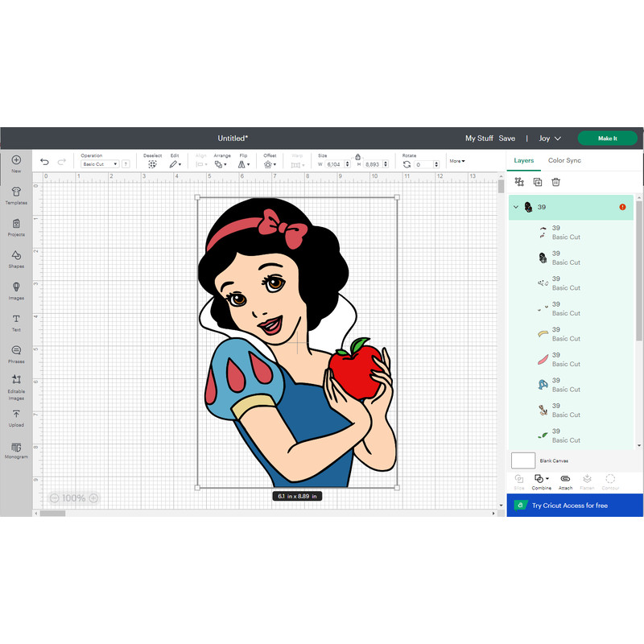644x644 pixels.
Task: Open the More dropdown in toolbar
Action: pyautogui.click(x=456, y=161)
